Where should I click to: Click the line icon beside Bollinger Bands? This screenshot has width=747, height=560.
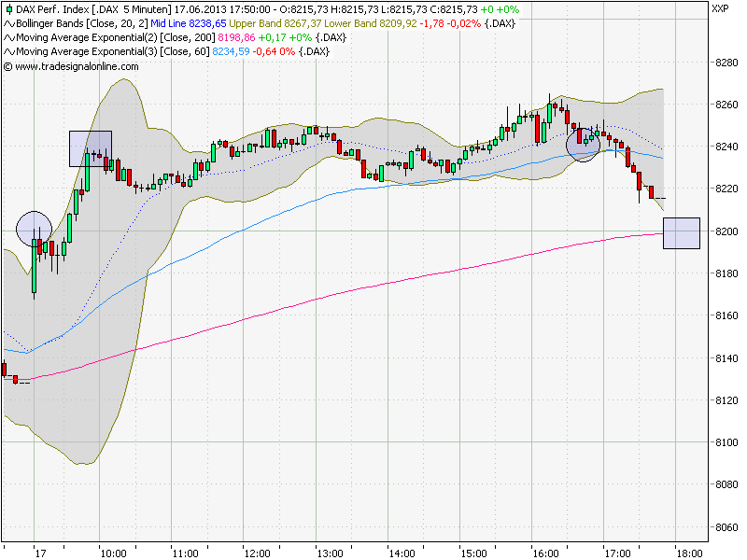pos(8,22)
